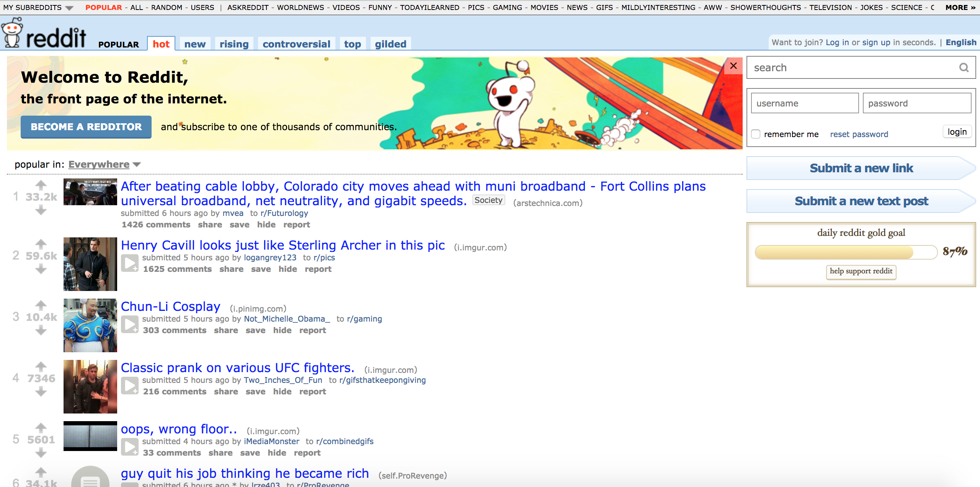Click the daily reddit gold goal progress bar

tap(846, 252)
